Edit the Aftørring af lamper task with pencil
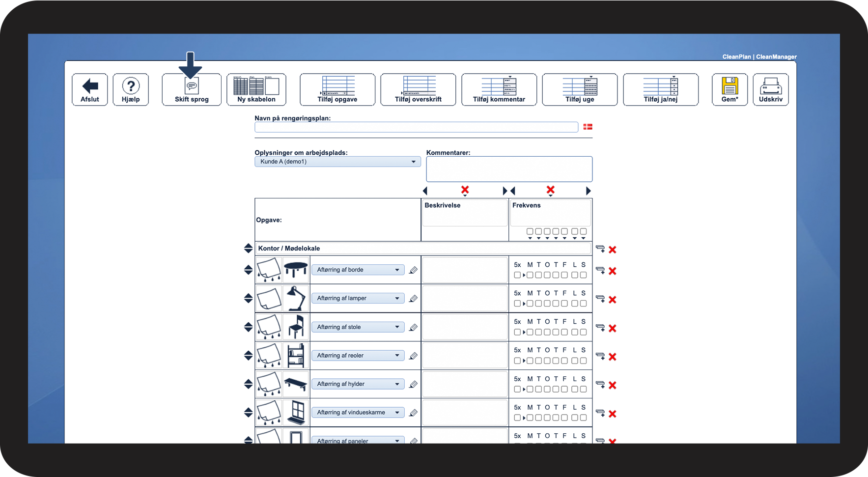This screenshot has height=477, width=868. [414, 299]
